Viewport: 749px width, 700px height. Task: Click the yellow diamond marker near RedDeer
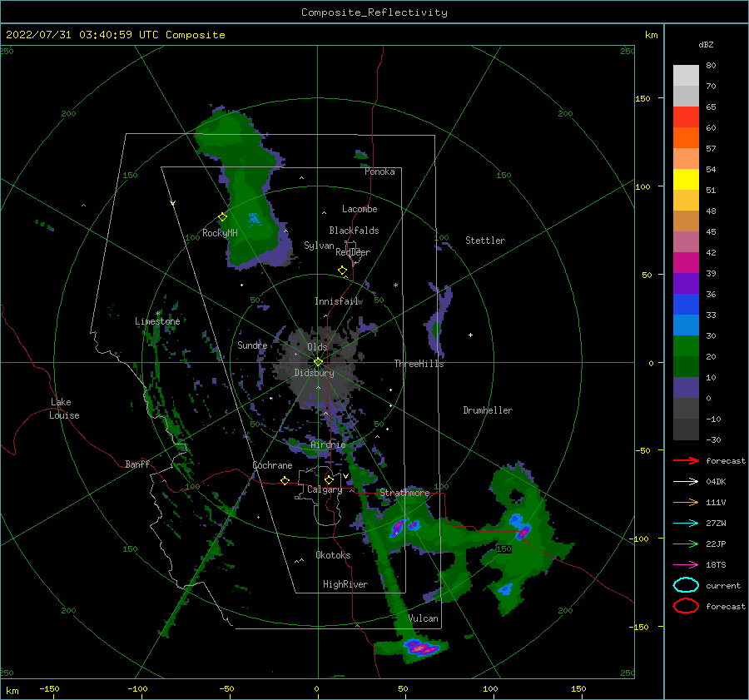pyautogui.click(x=342, y=271)
